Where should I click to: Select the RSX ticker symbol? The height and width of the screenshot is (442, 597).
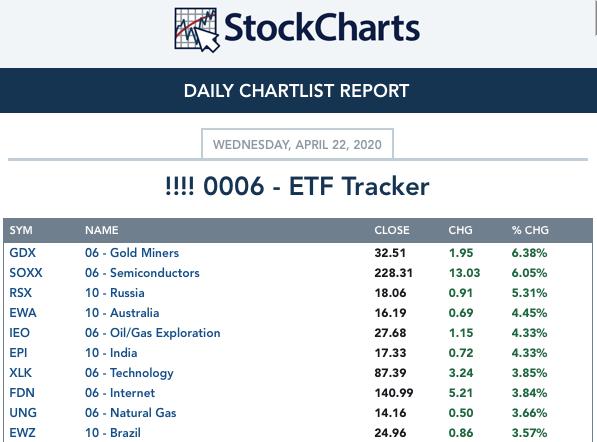[x=21, y=293]
